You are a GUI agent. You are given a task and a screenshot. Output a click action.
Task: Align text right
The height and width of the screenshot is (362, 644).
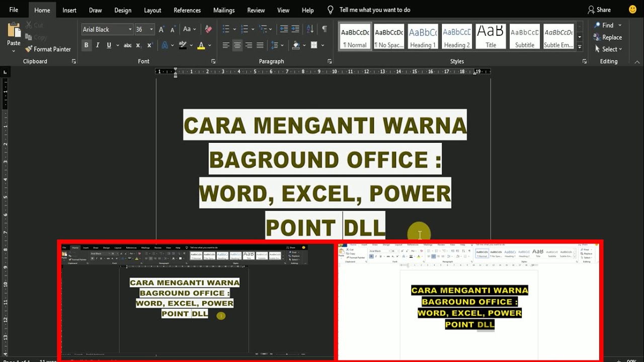(x=249, y=45)
